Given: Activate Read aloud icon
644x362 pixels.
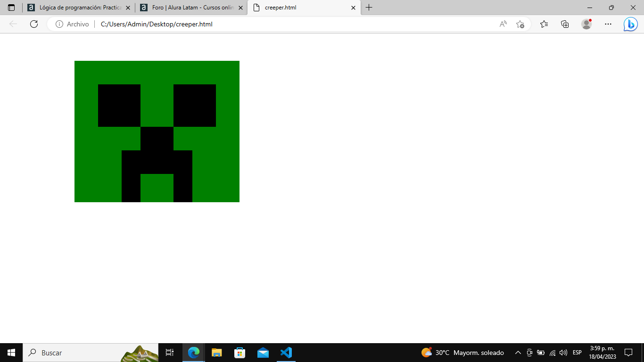Looking at the screenshot, I should 503,24.
